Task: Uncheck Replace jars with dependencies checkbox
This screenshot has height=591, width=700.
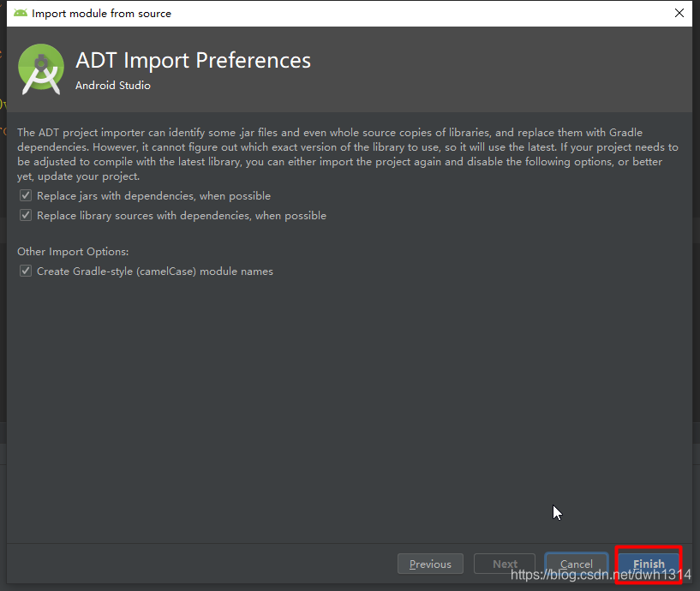Action: 26,195
